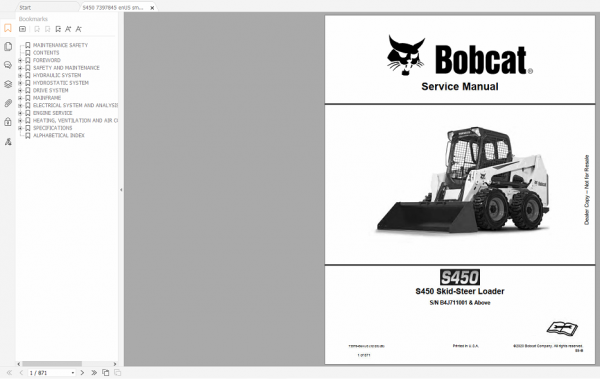Expand the MAINFRAME bookmark

click(20, 98)
